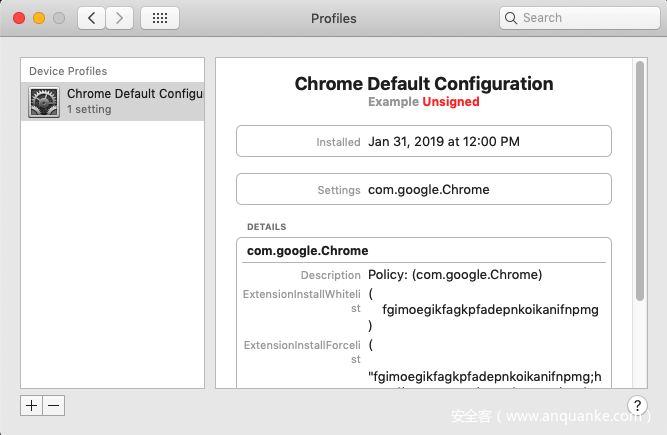Viewport: 667px width, 435px height.
Task: Go back with the left chevron button
Action: [x=91, y=18]
